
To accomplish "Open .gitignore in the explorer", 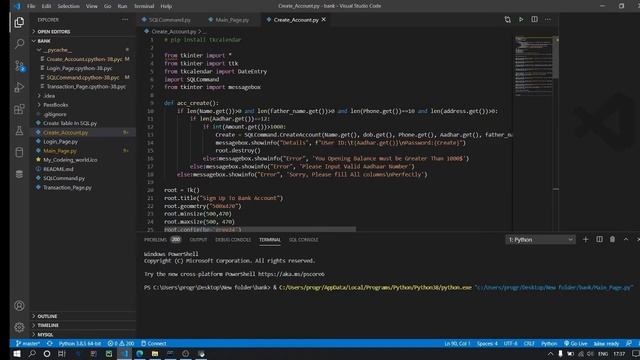I will click(55, 114).
